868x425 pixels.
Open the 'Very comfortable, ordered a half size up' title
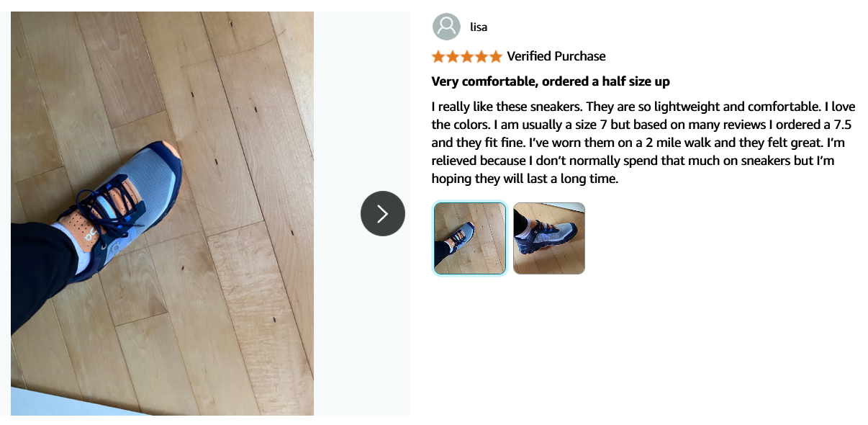551,81
